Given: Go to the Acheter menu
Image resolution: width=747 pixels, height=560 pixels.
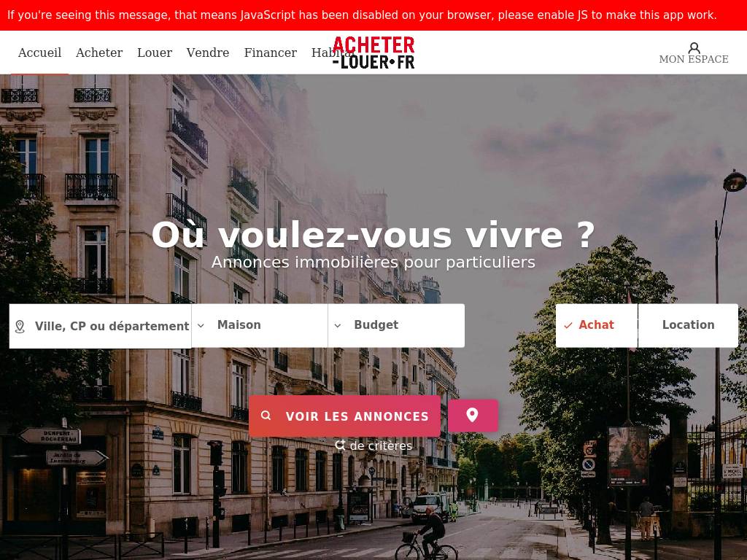Looking at the screenshot, I should pyautogui.click(x=99, y=52).
